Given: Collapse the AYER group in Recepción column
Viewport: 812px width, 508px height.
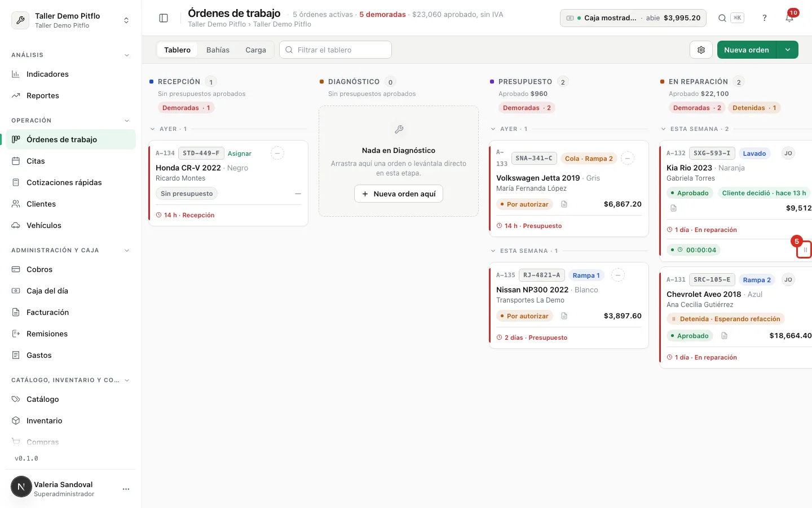Looking at the screenshot, I should 153,129.
